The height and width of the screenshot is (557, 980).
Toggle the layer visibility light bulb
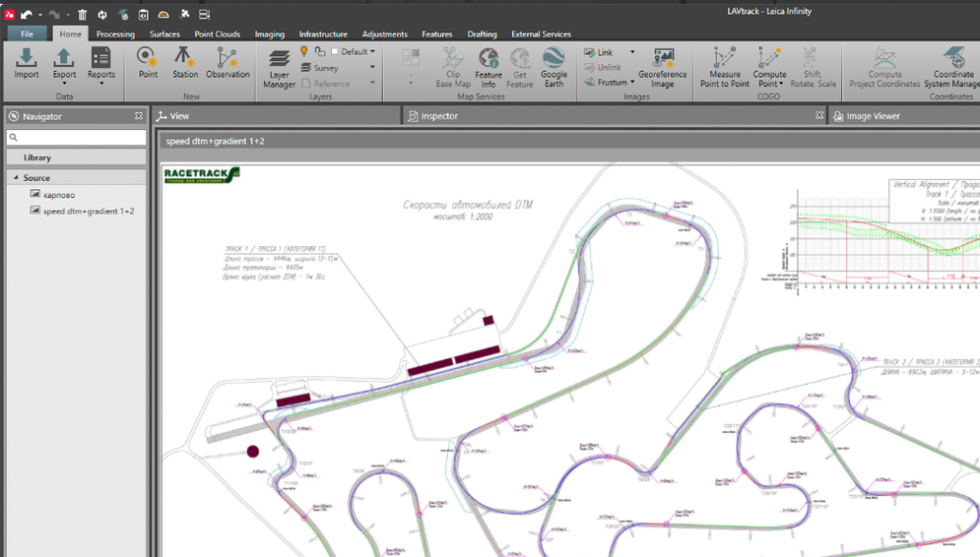tap(304, 51)
